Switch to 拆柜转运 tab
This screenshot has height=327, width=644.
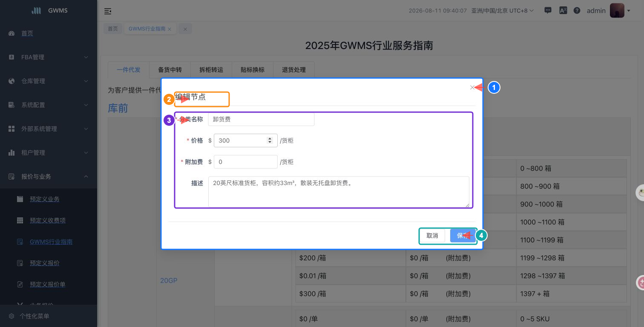click(x=211, y=70)
